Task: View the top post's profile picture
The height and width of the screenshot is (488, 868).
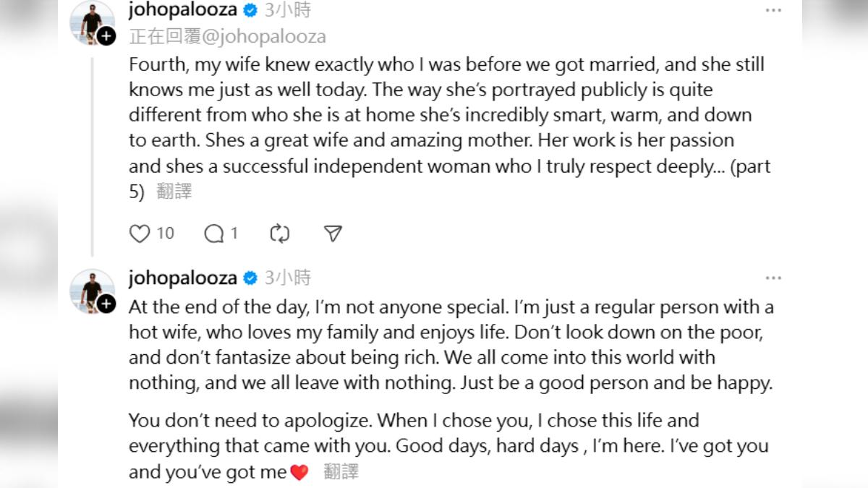Action: pyautogui.click(x=90, y=20)
